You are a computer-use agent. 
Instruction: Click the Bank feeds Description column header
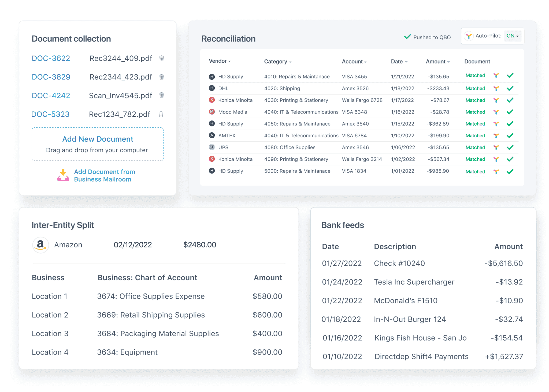[x=395, y=247]
